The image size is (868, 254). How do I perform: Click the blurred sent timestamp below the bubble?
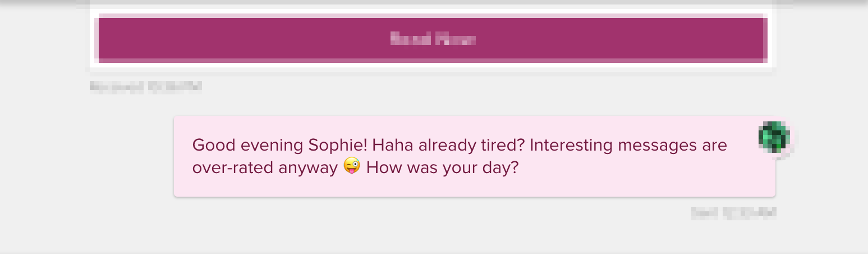click(x=733, y=212)
